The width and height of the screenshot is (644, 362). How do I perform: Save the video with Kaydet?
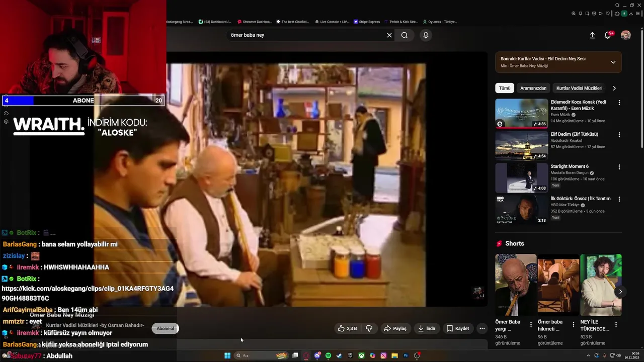(458, 328)
